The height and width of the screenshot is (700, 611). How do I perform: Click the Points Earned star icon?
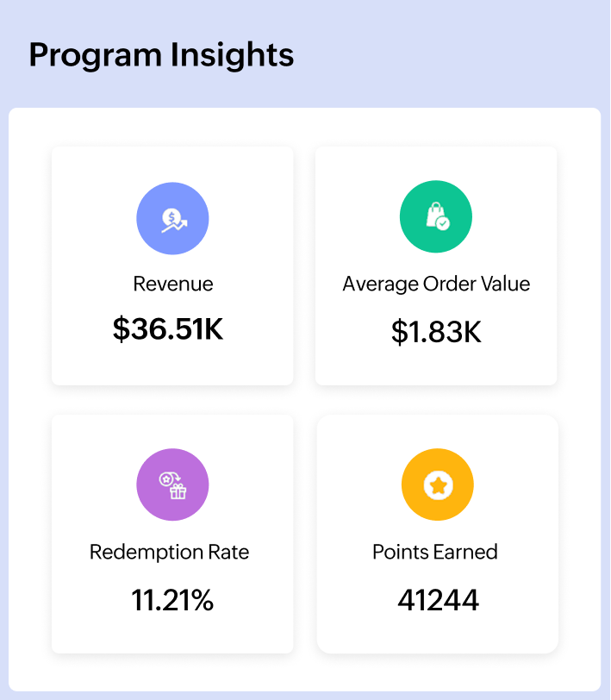(x=437, y=484)
